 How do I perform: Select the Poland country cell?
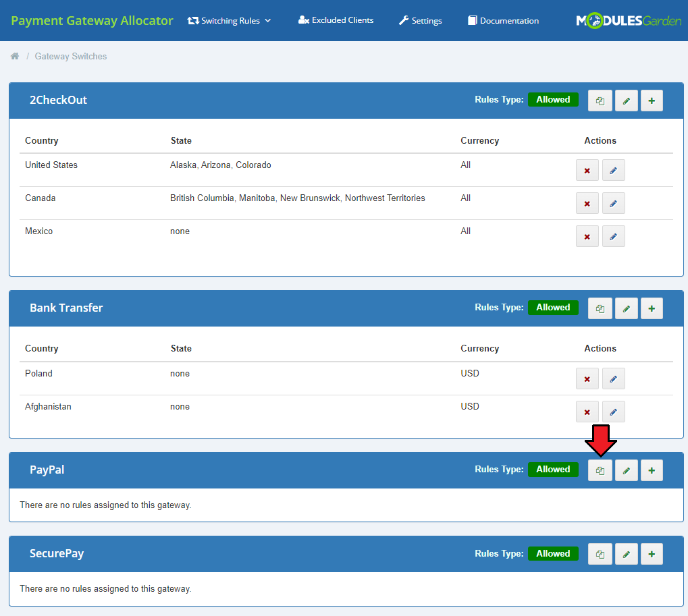38,373
